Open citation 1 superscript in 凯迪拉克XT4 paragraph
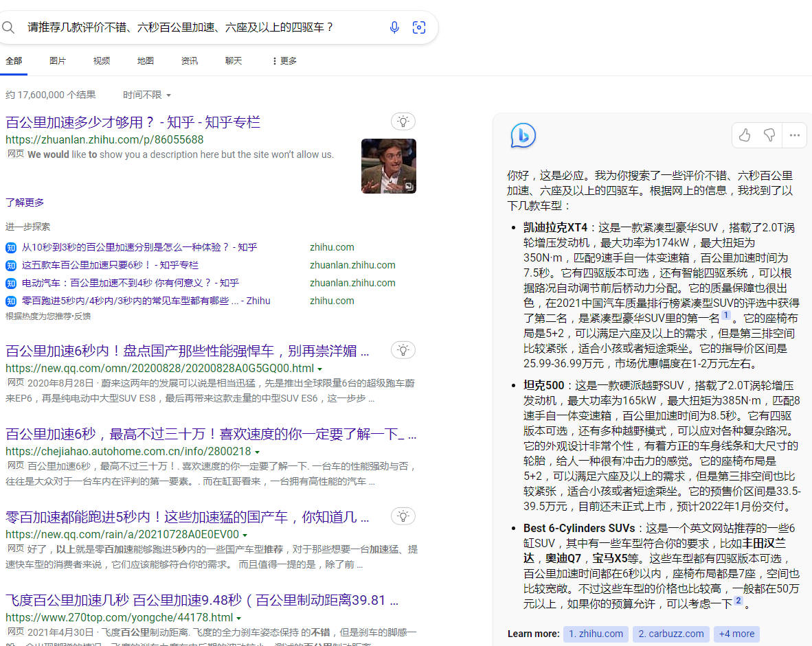The width and height of the screenshot is (812, 646). point(726,314)
